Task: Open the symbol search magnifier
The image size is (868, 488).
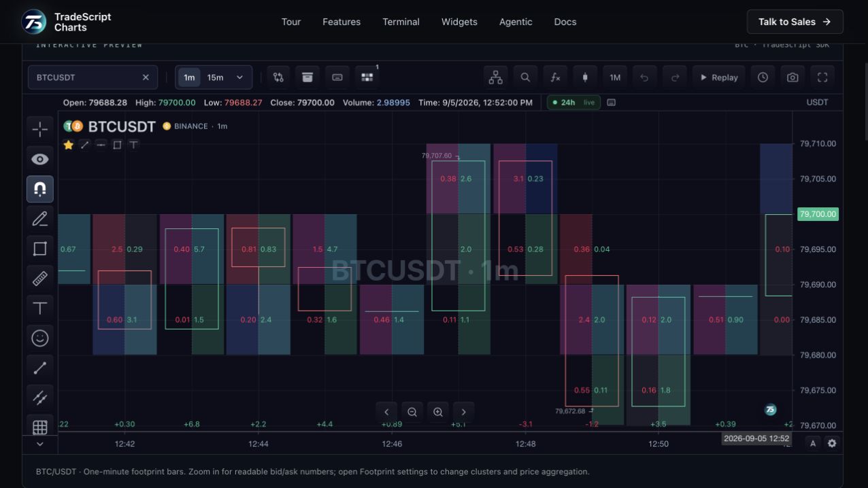Action: [x=525, y=77]
